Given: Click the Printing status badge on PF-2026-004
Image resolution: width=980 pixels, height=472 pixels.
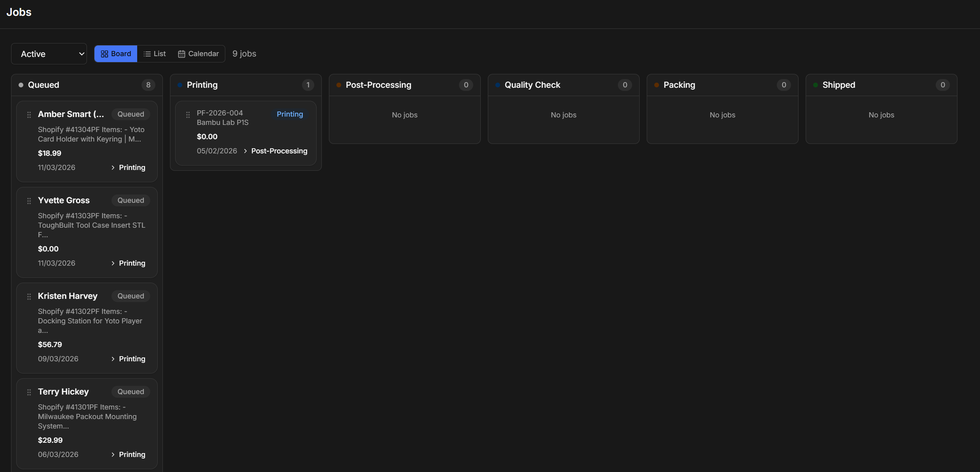Looking at the screenshot, I should click(x=290, y=114).
